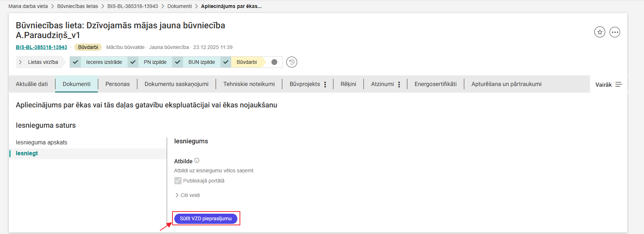Click the Iesnieguma saturs heading
This screenshot has width=644, height=234.
tap(46, 125)
